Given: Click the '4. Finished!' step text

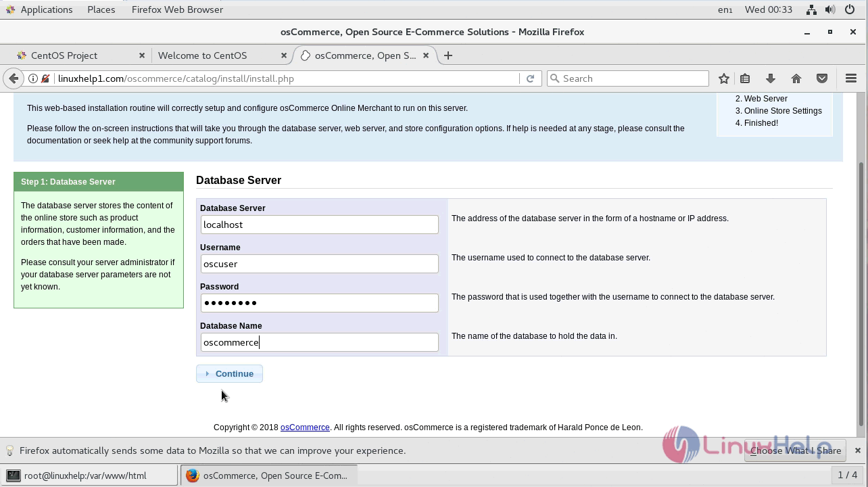Looking at the screenshot, I should (x=756, y=123).
